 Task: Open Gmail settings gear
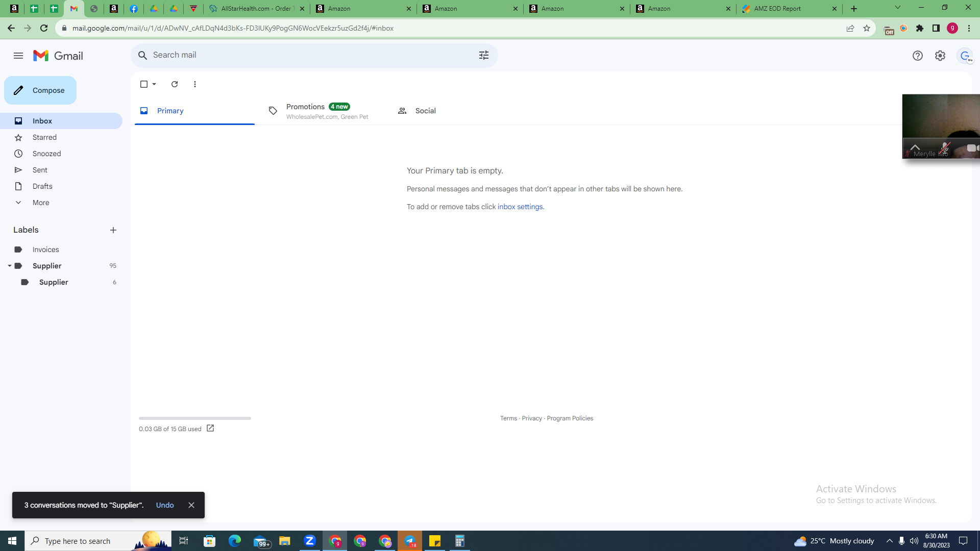(x=940, y=56)
